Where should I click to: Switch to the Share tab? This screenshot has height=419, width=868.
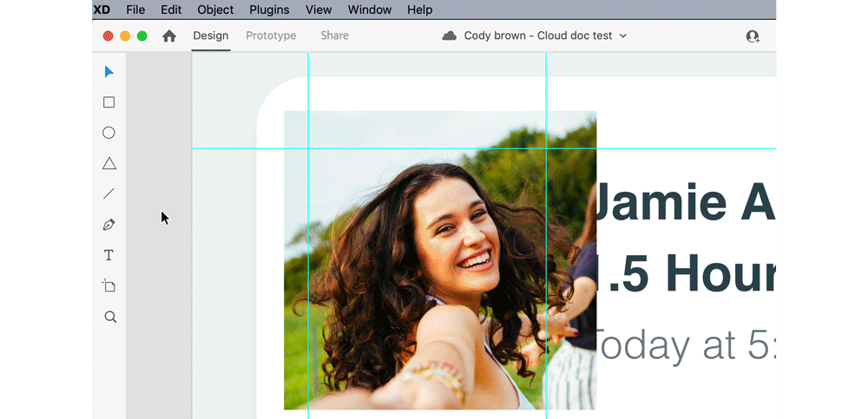334,36
